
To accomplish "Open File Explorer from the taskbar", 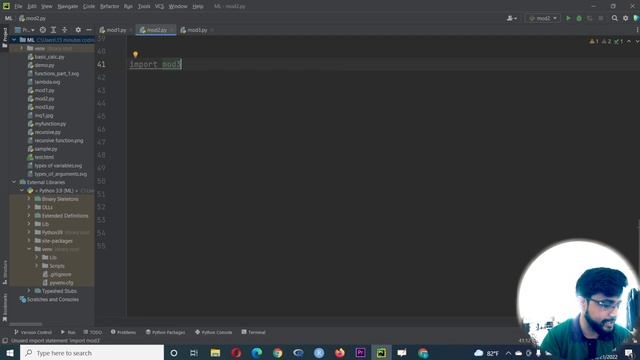I will tap(215, 353).
